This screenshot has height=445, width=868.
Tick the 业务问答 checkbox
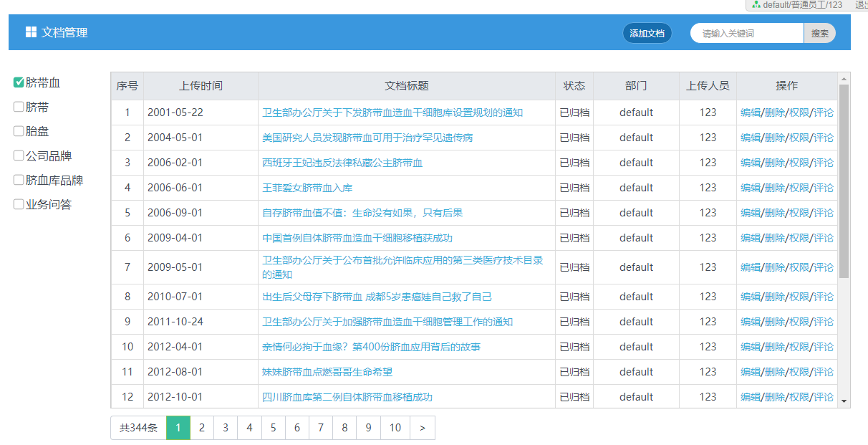[x=19, y=204]
